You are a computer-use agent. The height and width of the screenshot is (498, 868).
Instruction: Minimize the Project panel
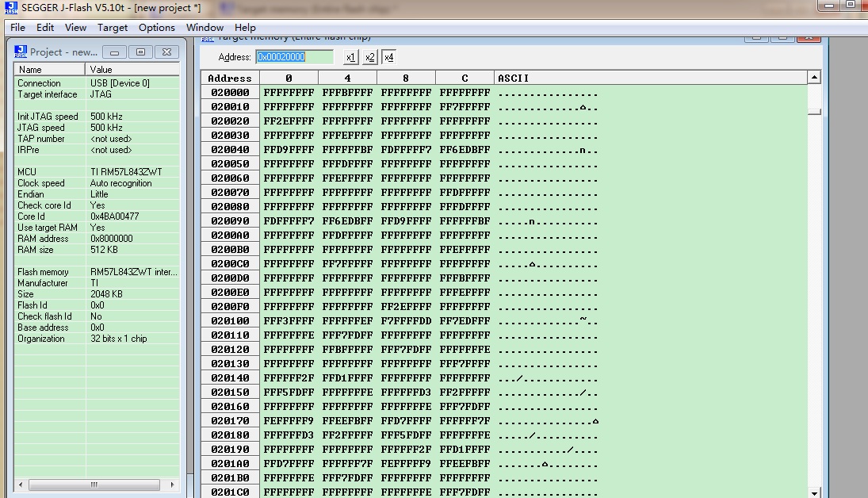115,52
